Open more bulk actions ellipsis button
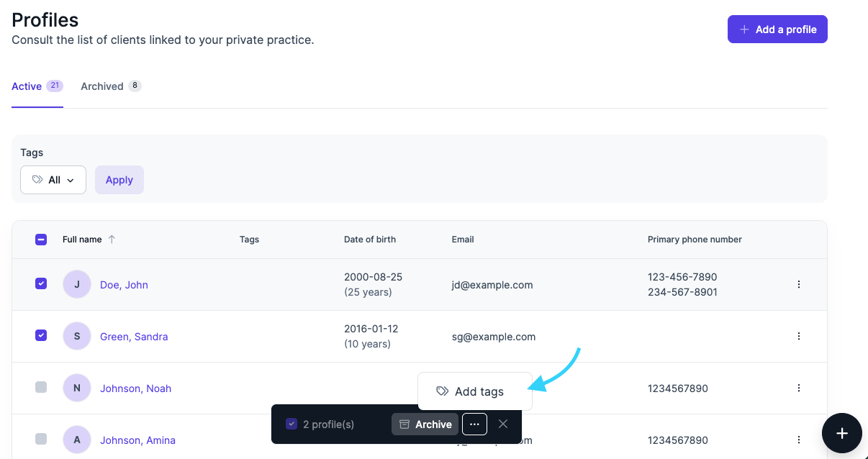Viewport: 868px width, 459px height. click(x=474, y=424)
